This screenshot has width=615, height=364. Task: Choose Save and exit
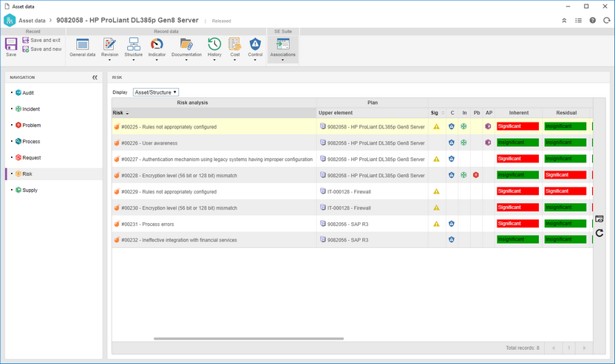(41, 40)
